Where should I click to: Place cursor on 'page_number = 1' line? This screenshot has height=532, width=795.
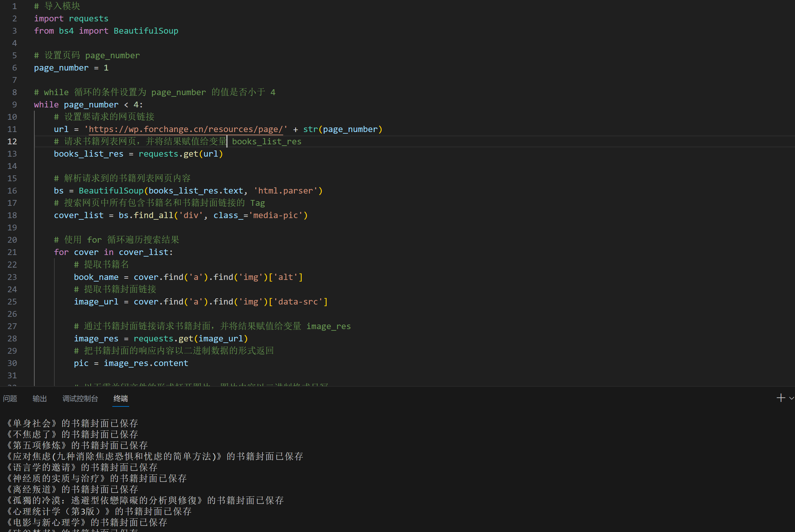(x=71, y=68)
